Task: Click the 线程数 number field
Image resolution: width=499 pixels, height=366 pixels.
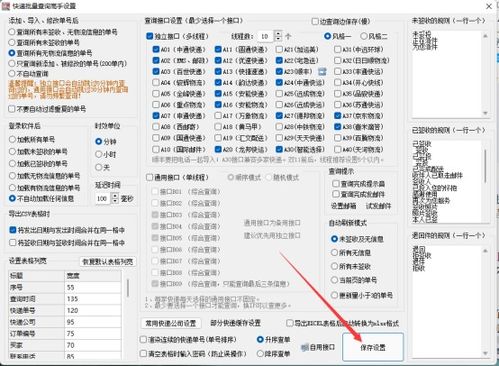Action: coord(266,36)
